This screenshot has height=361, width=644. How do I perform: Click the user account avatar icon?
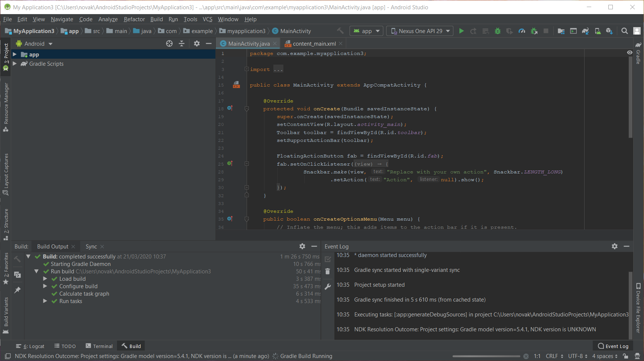click(x=637, y=31)
